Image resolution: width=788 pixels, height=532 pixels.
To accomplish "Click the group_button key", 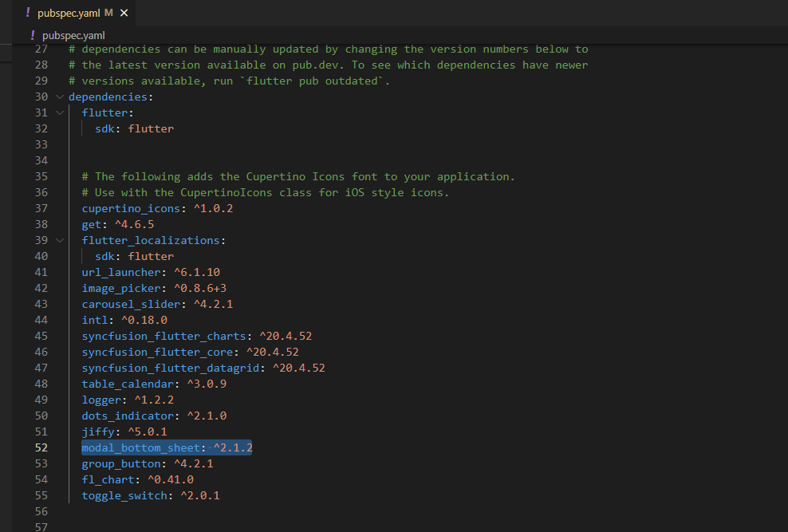I will 121,463.
